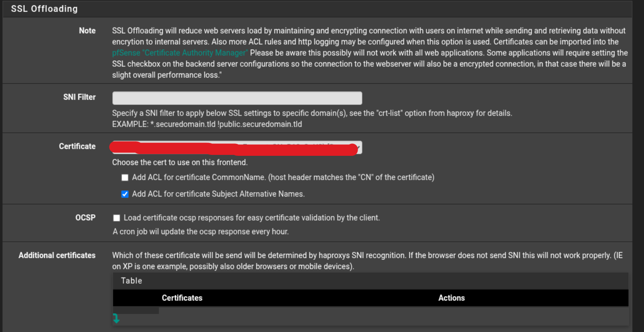Click the Note field label
The height and width of the screenshot is (332, 644).
(x=87, y=31)
